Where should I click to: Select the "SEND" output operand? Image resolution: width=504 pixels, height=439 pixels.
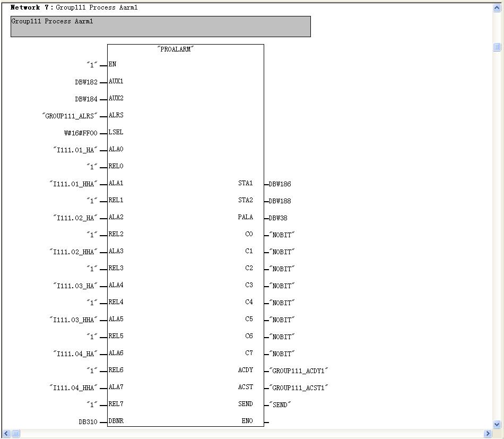click(x=280, y=405)
